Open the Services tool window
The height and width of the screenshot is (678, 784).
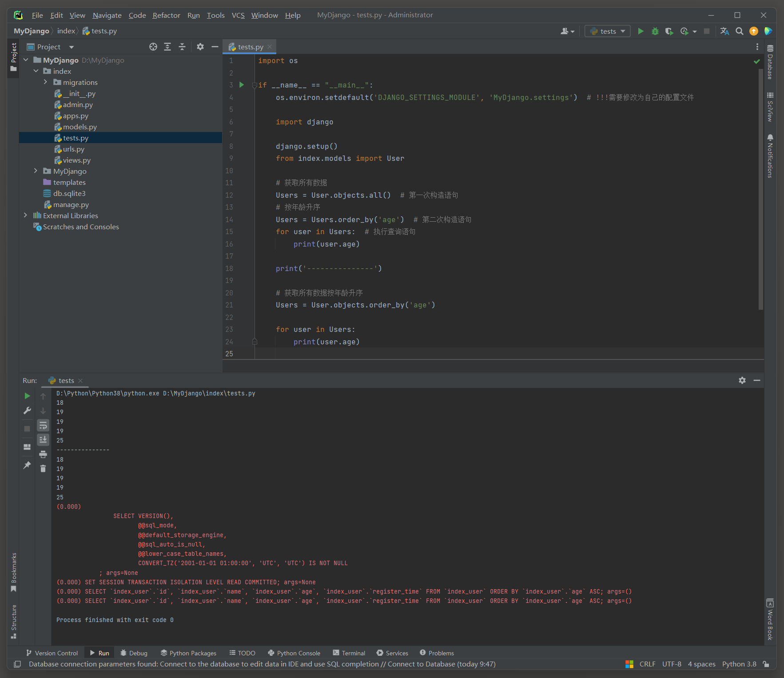point(392,653)
